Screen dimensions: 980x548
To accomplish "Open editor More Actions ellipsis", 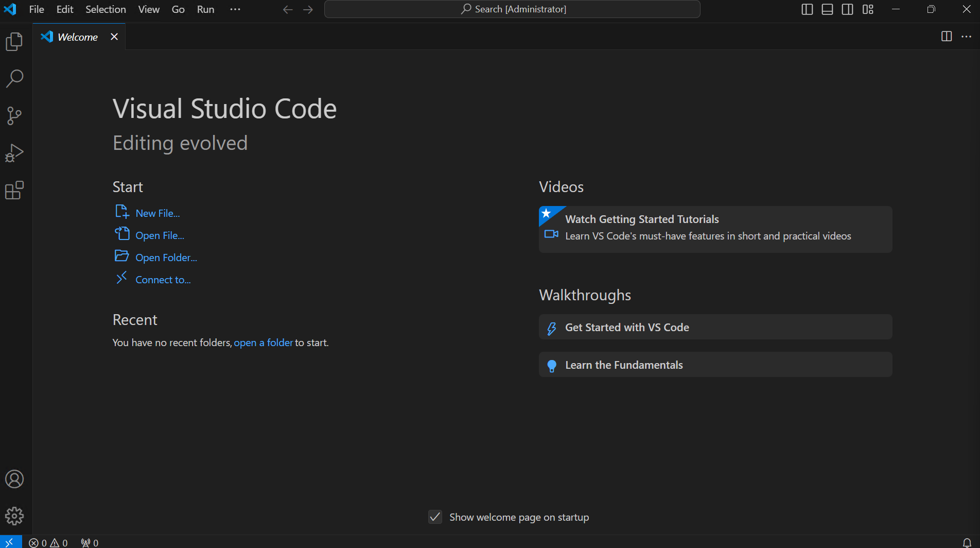I will 966,36.
